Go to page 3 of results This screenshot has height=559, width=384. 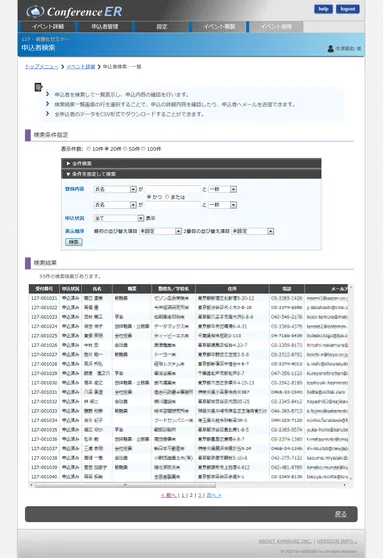point(200,495)
